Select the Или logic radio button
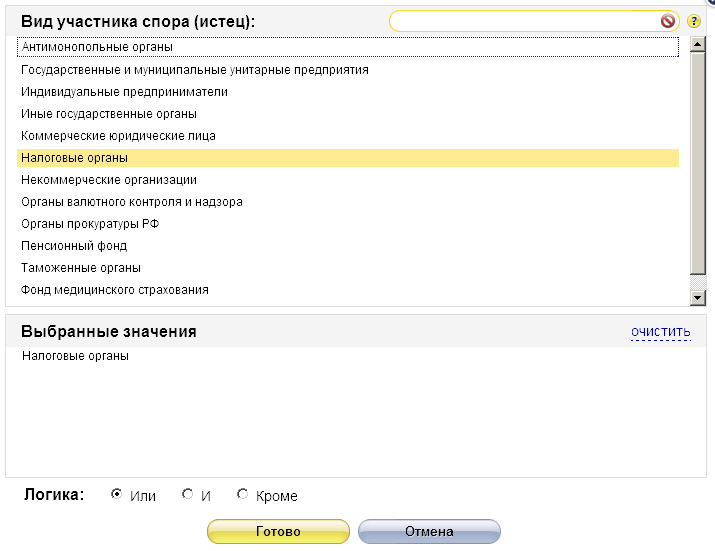Viewport: 715px width, 551px height. tap(116, 494)
